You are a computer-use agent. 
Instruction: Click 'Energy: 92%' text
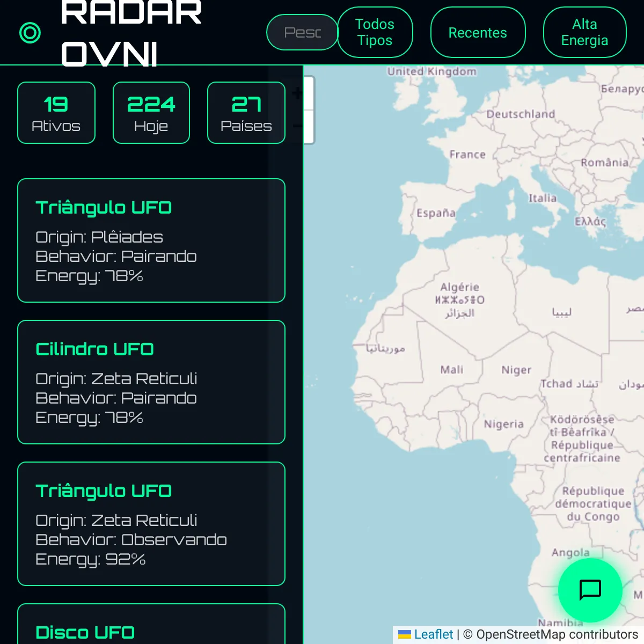click(x=90, y=559)
